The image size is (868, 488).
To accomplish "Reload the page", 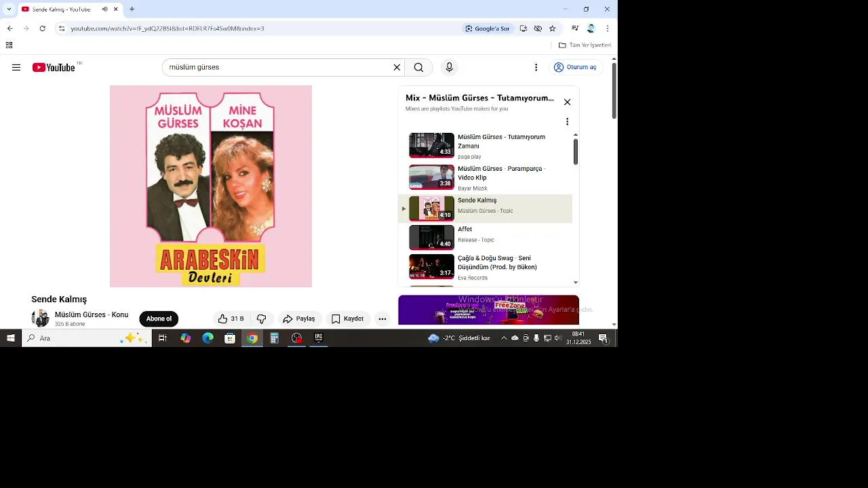I will pyautogui.click(x=42, y=28).
